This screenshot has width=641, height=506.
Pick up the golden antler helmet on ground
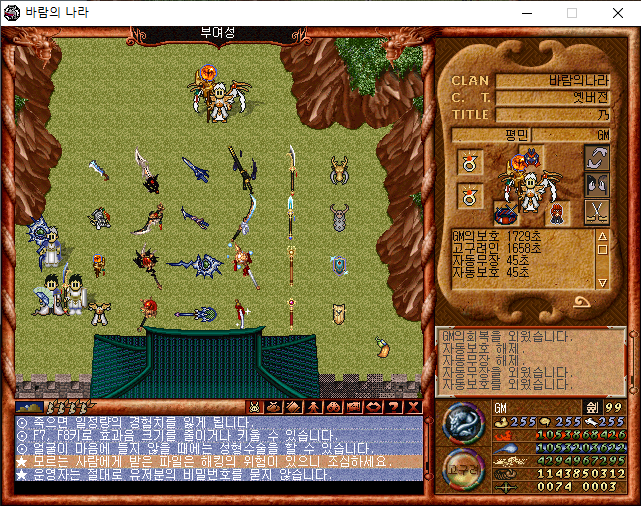339,170
